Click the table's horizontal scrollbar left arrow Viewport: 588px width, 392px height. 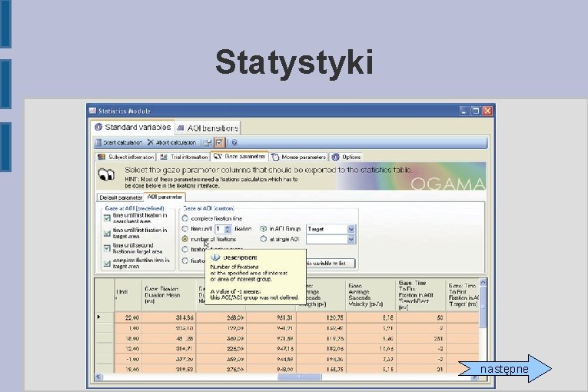click(x=98, y=377)
